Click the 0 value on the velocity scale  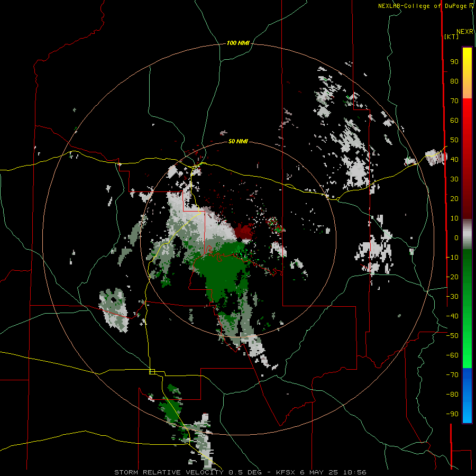click(x=456, y=238)
